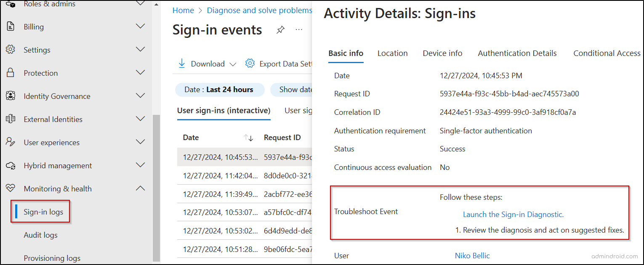Open the Authentication Details tab
The width and height of the screenshot is (644, 265).
click(517, 53)
